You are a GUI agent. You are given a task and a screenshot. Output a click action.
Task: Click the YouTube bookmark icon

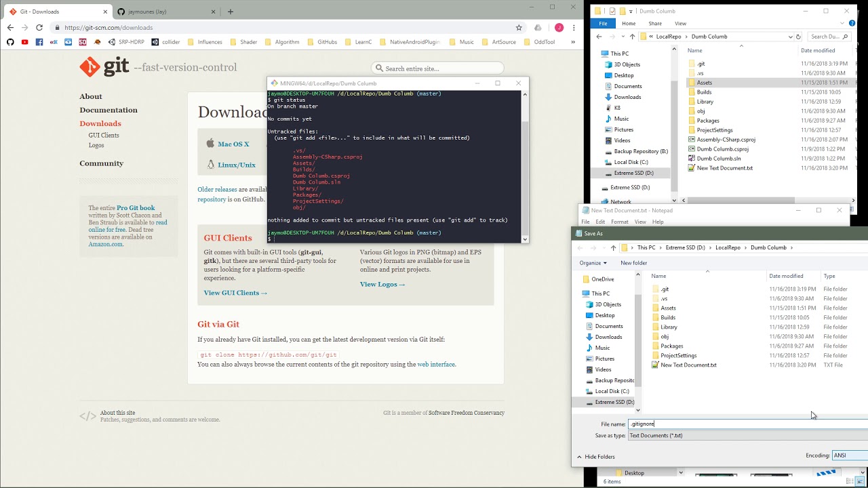click(25, 42)
